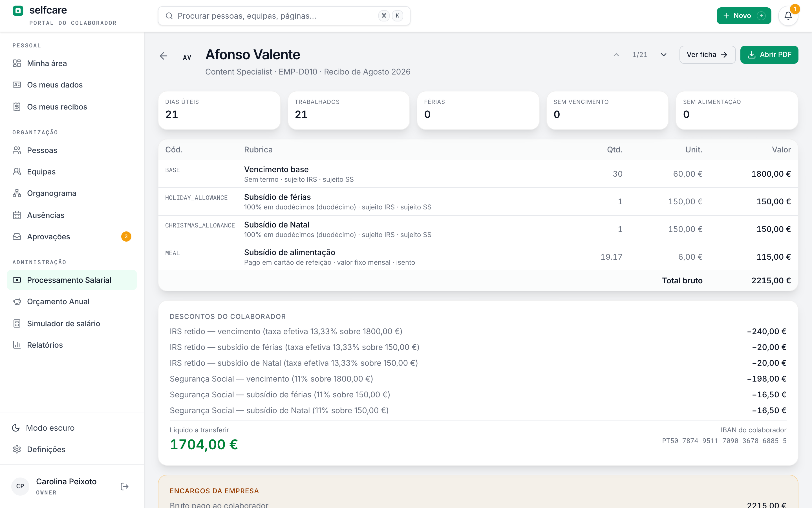
Task: Click the Total bruto 2215,00 € value
Action: pyautogui.click(x=771, y=280)
